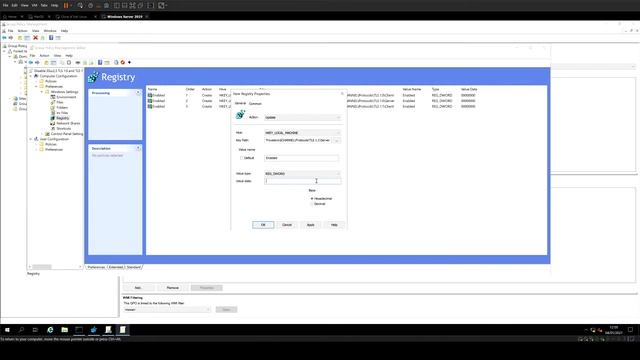Switch to the Extended tab below the Registry pane
This screenshot has width=640, height=360.
pos(116,267)
